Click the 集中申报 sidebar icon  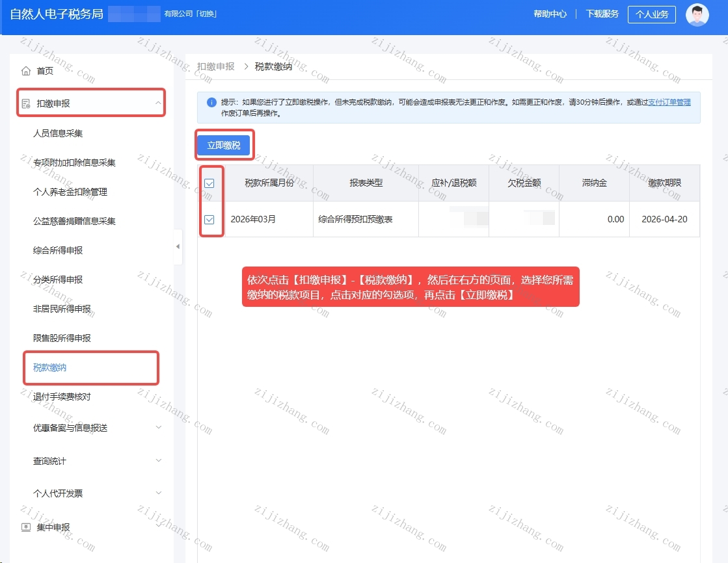(26, 527)
